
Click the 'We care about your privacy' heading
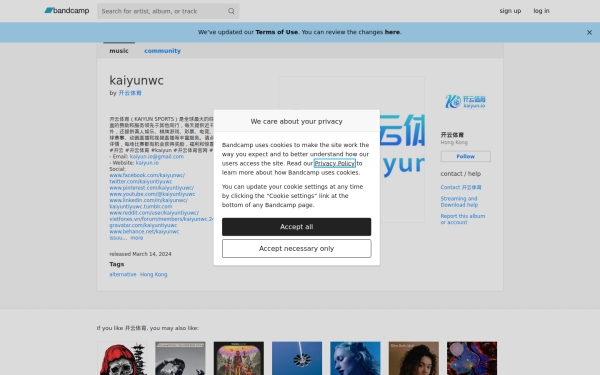pyautogui.click(x=297, y=121)
